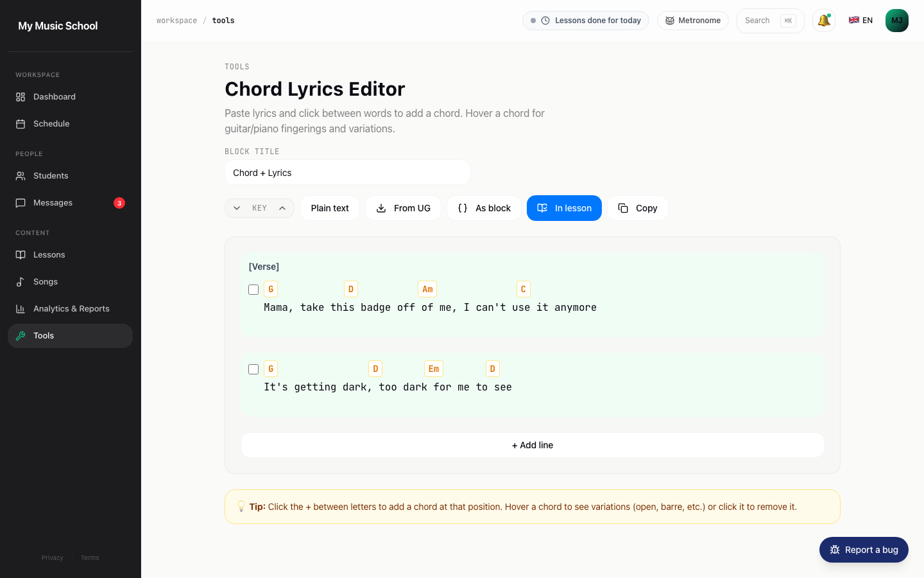Viewport: 924px width, 578px height.
Task: Click the Dashboard grid icon
Action: coord(21,97)
